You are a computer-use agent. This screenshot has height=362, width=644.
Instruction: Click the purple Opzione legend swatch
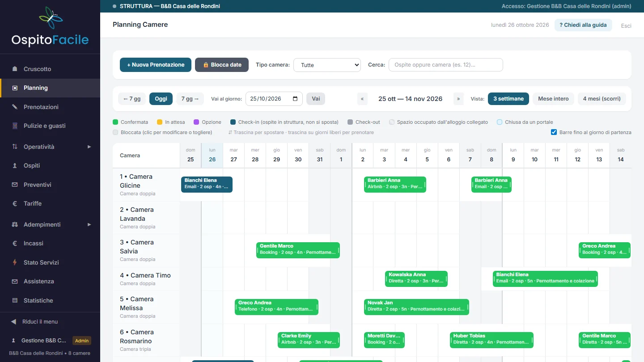(196, 122)
